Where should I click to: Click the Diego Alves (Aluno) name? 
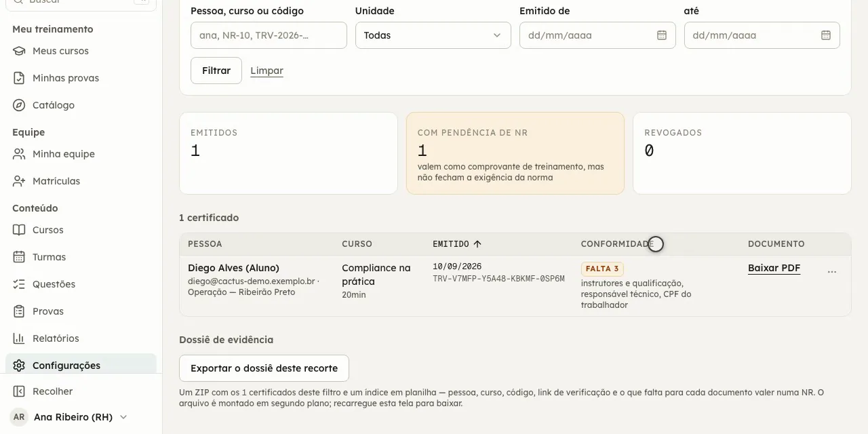coord(233,268)
